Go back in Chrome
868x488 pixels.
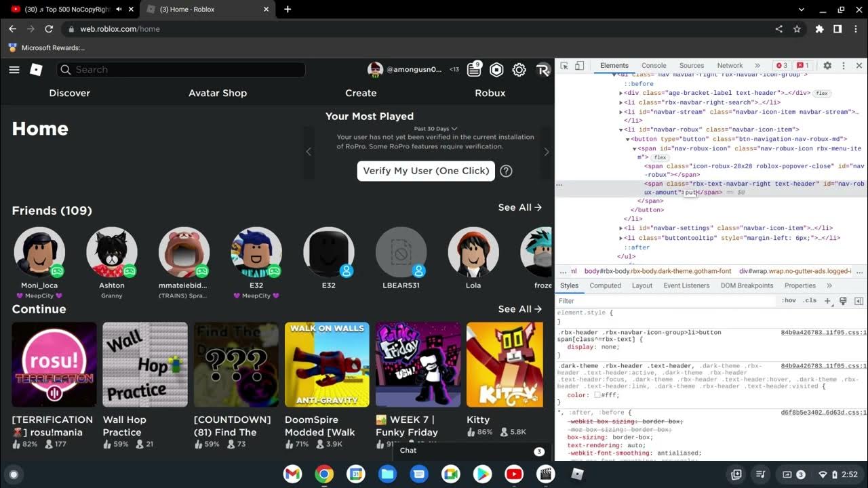click(x=12, y=29)
